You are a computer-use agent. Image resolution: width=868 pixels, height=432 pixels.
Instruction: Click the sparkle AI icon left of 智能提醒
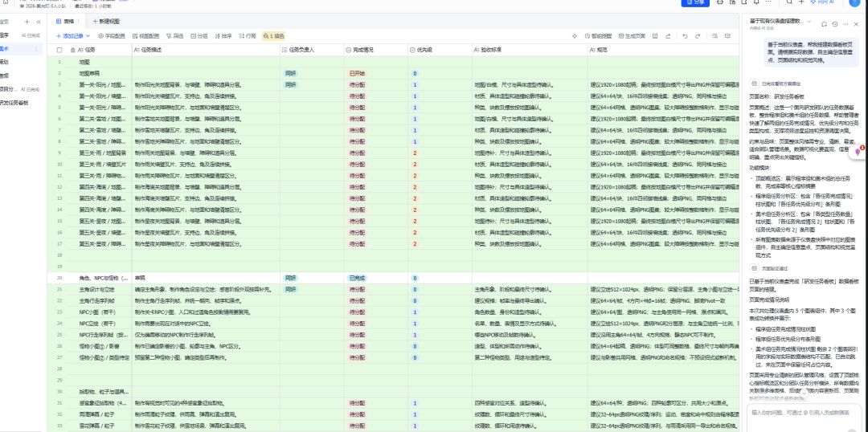click(x=575, y=36)
